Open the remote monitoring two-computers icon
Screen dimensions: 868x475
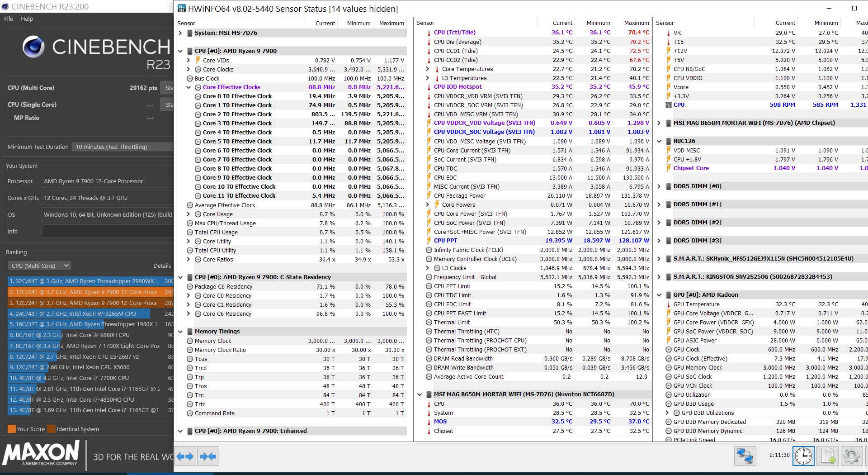[x=745, y=456]
